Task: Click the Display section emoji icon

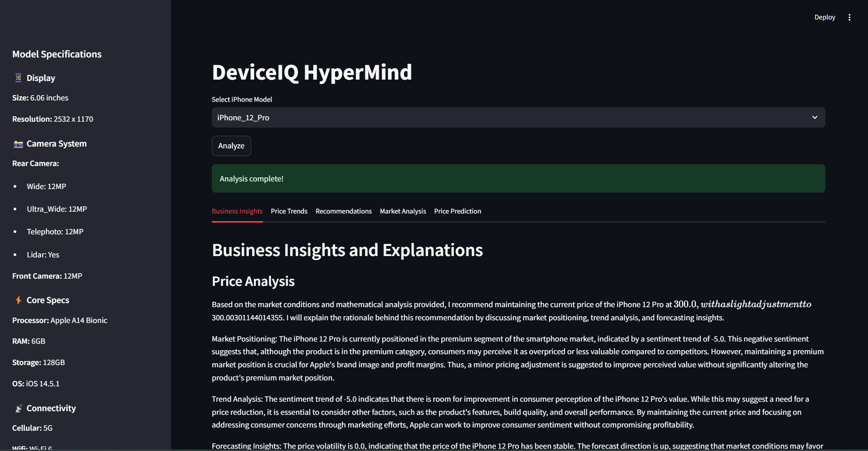Action: (18, 78)
